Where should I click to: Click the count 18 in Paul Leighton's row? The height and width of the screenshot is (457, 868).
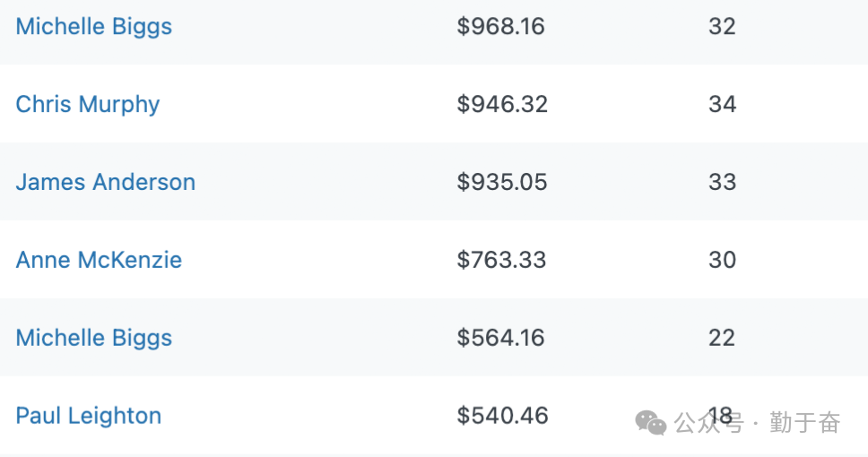tap(721, 416)
